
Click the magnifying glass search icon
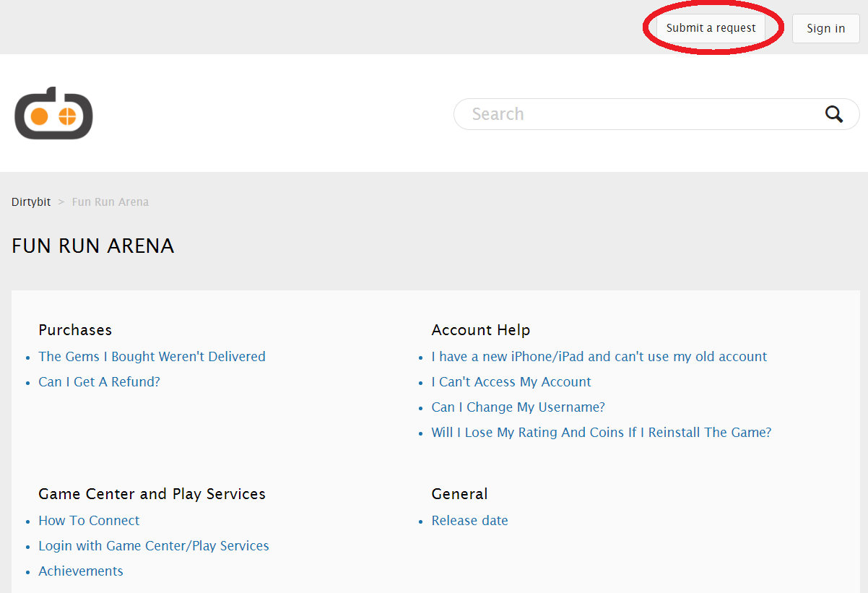[834, 114]
